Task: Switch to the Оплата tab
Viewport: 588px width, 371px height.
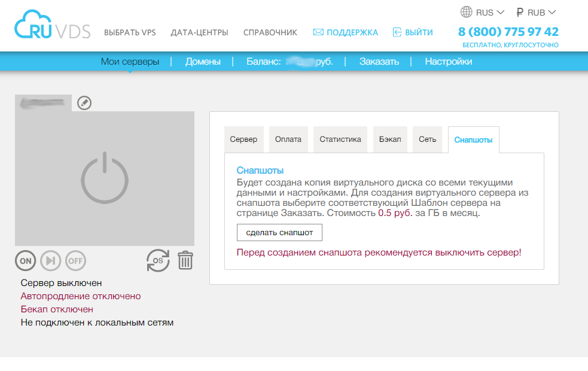Action: click(288, 139)
